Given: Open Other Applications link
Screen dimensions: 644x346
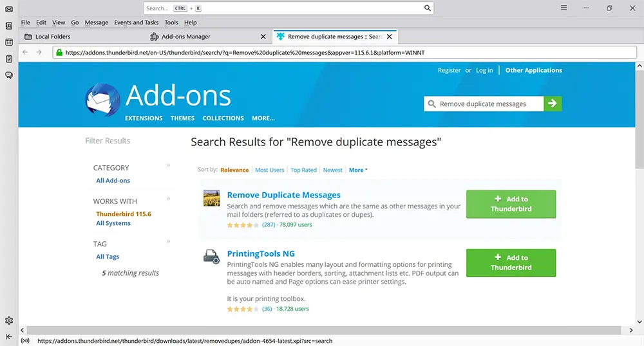Looking at the screenshot, I should pyautogui.click(x=533, y=70).
